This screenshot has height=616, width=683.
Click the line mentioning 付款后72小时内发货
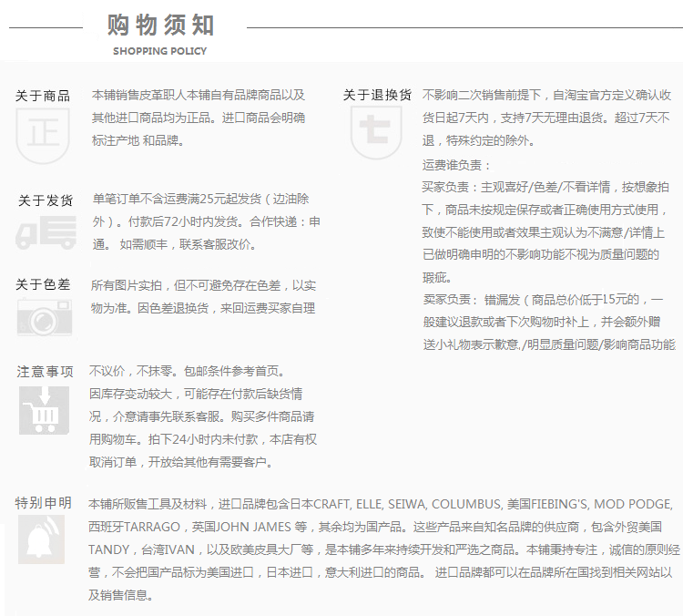click(x=207, y=222)
